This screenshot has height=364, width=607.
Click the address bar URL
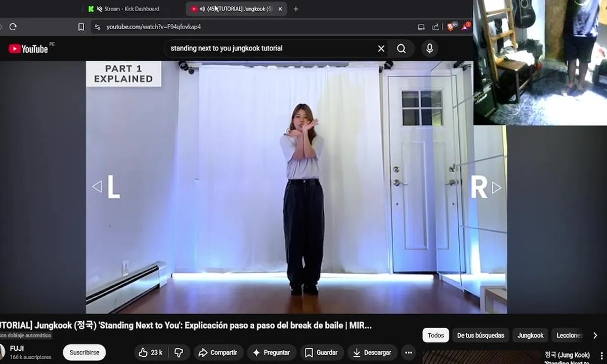[153, 27]
